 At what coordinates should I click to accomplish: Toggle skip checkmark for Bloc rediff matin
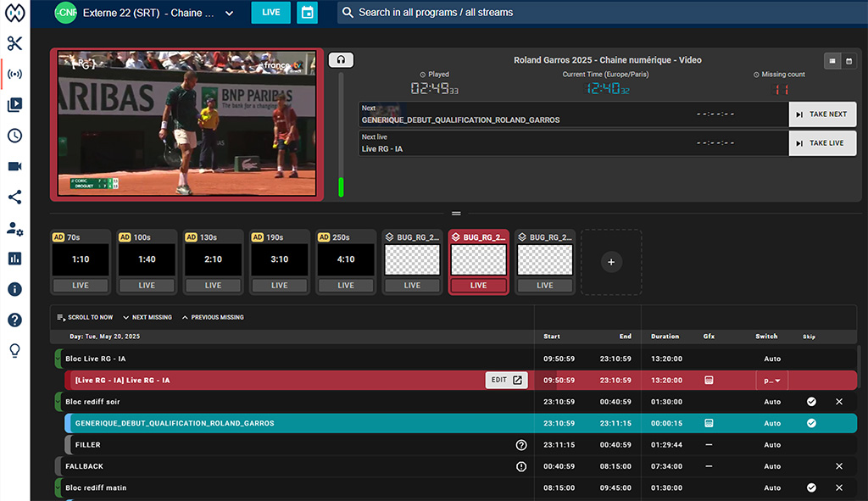pyautogui.click(x=811, y=488)
